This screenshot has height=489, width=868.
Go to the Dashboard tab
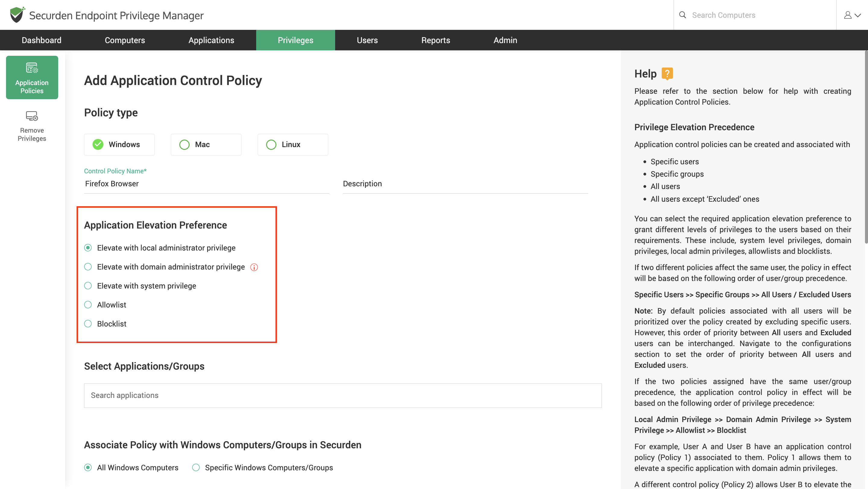(42, 40)
